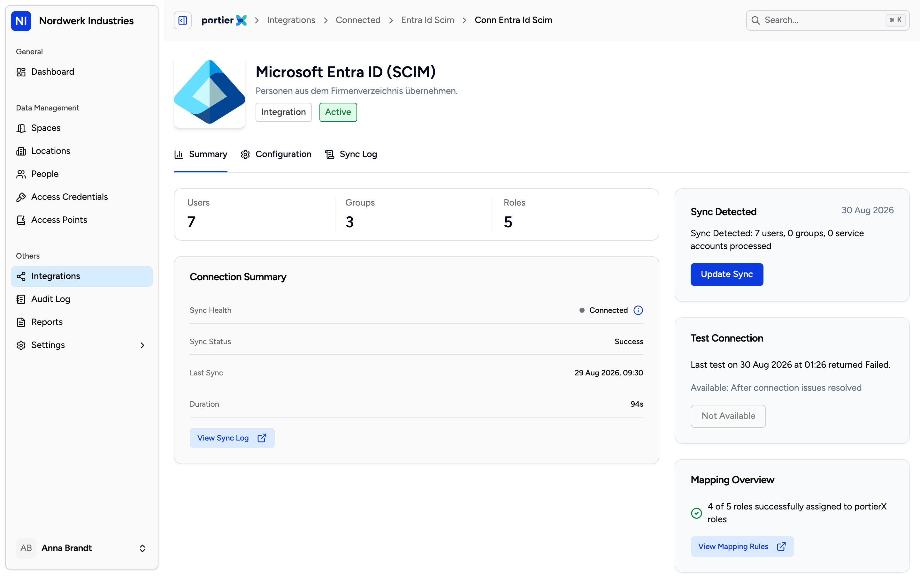The height and width of the screenshot is (588, 920).
Task: Click the green check icon in Mapping Overview
Action: (696, 513)
